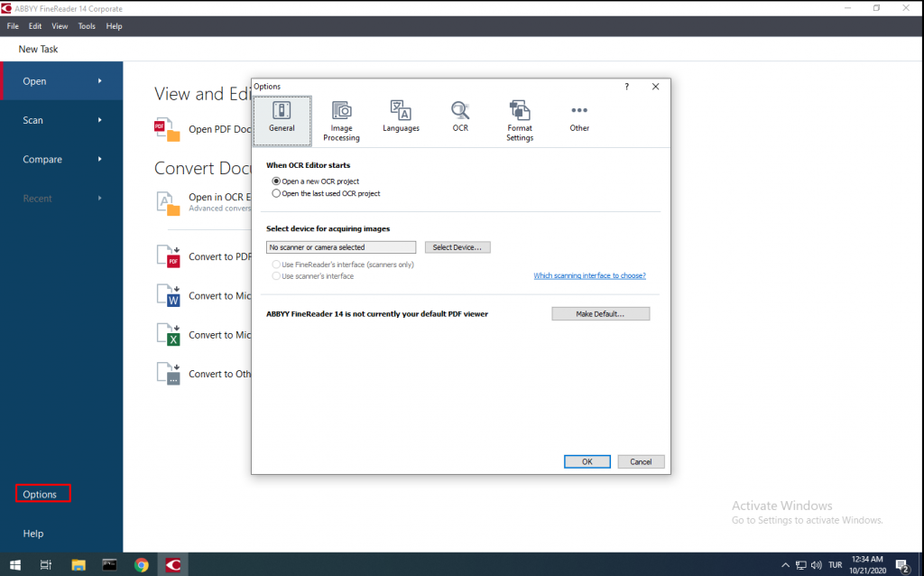Open the Edit menu
This screenshot has width=924, height=576.
pyautogui.click(x=34, y=25)
